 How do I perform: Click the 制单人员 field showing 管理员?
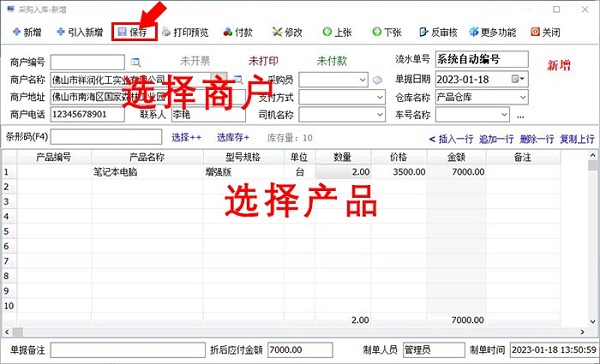[x=433, y=350]
